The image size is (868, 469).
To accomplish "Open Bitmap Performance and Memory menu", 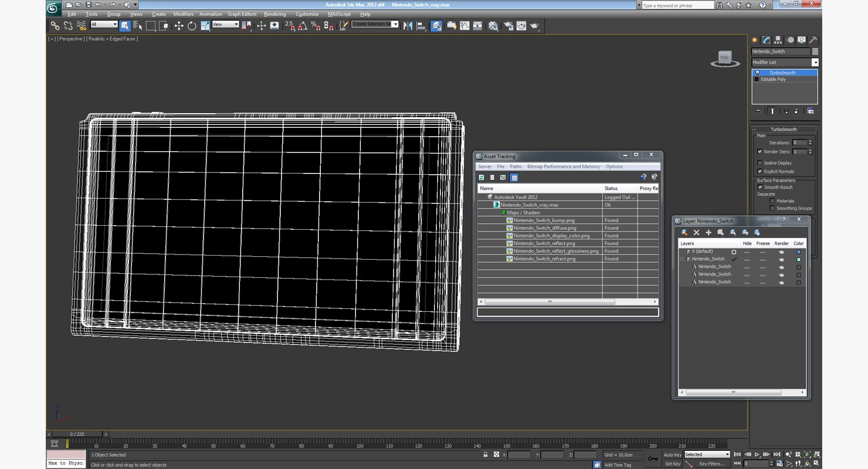I will tap(564, 166).
